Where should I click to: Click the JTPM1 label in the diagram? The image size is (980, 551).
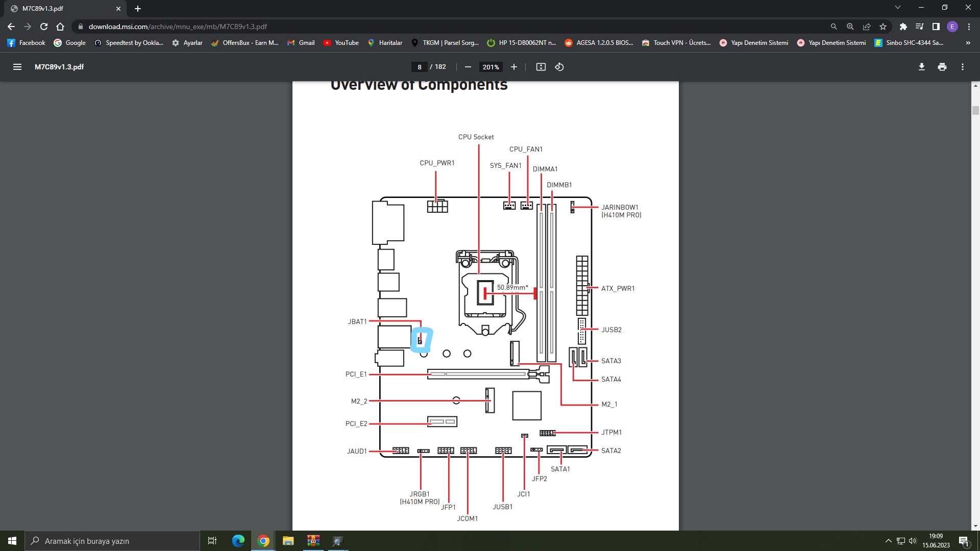[611, 433]
